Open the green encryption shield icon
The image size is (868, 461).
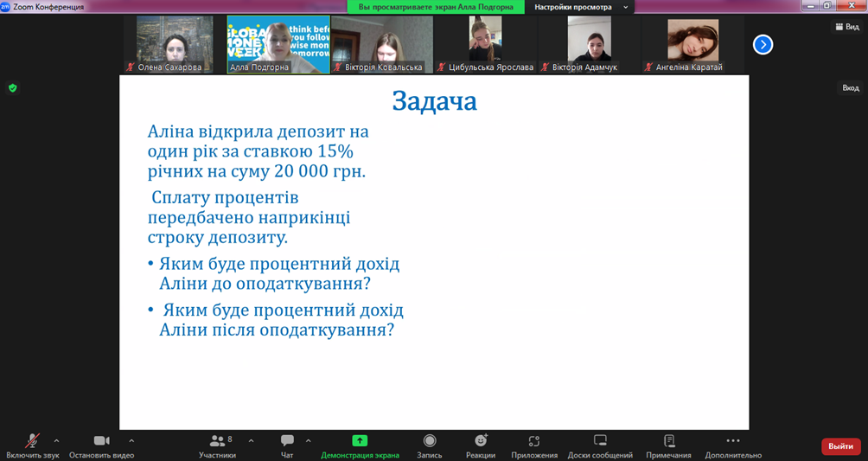(x=13, y=87)
